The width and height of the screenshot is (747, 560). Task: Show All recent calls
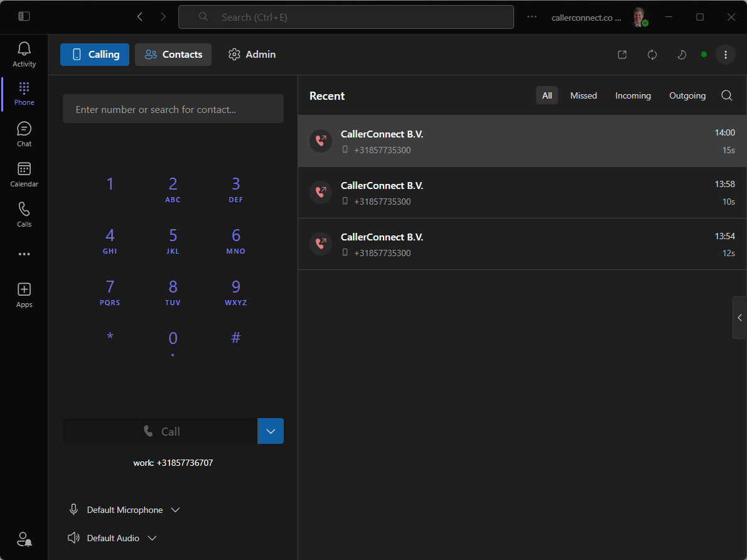pos(547,95)
